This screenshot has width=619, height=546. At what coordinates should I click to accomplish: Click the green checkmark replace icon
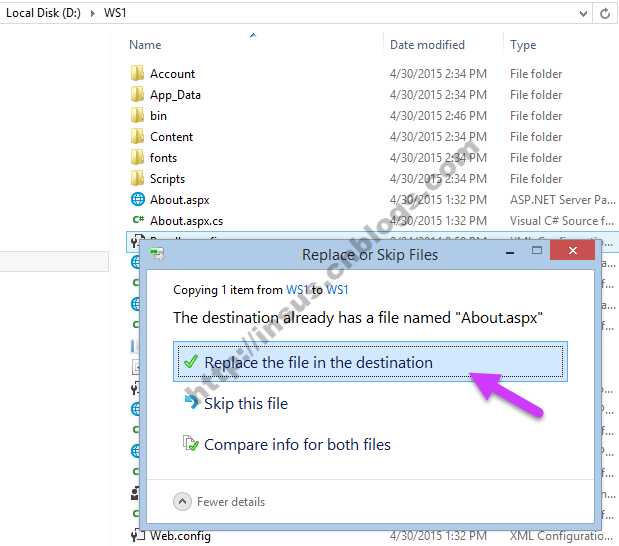click(191, 361)
